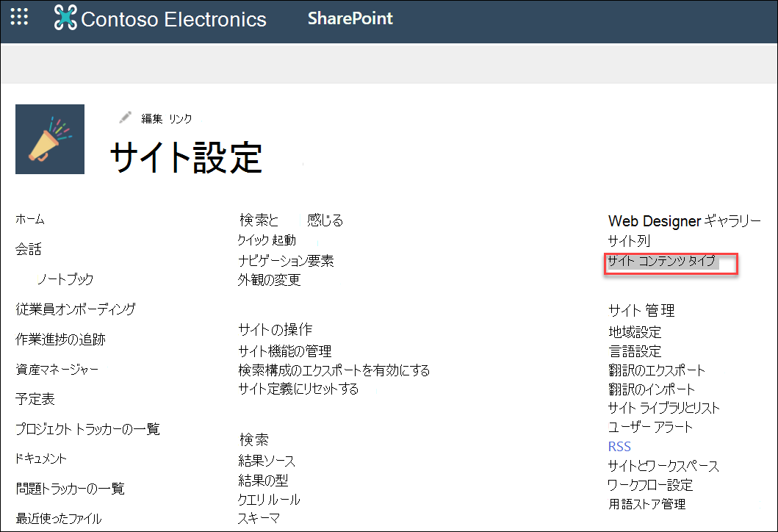Open the SharePoint home link
This screenshot has height=532, width=778.
coord(350,18)
